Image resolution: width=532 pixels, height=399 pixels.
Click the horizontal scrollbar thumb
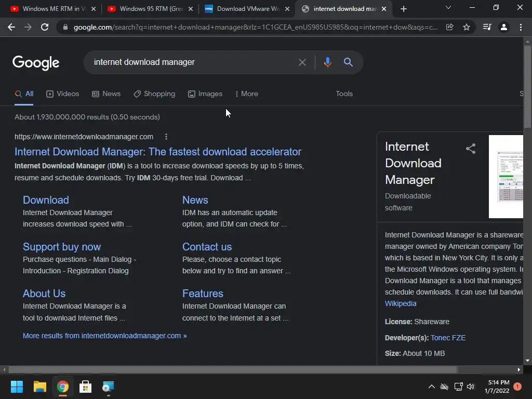point(233,369)
